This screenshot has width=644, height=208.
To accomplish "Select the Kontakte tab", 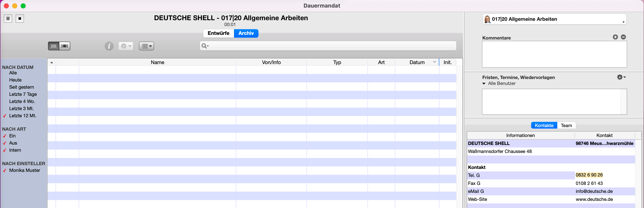I will coord(544,126).
